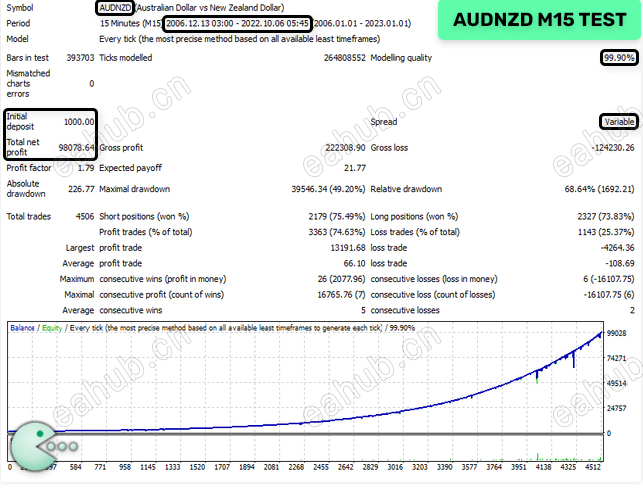Click the Mismatched charts errors value 0

[91, 84]
